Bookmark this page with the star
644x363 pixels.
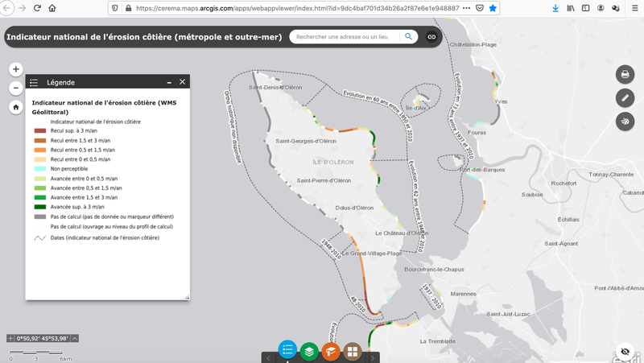[x=493, y=8]
